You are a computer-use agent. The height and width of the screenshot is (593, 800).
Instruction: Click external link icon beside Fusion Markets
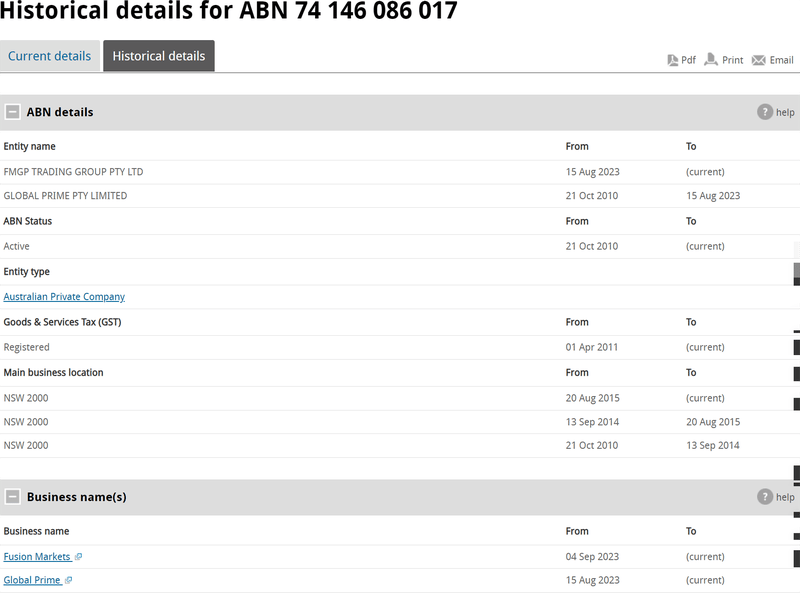tap(79, 557)
